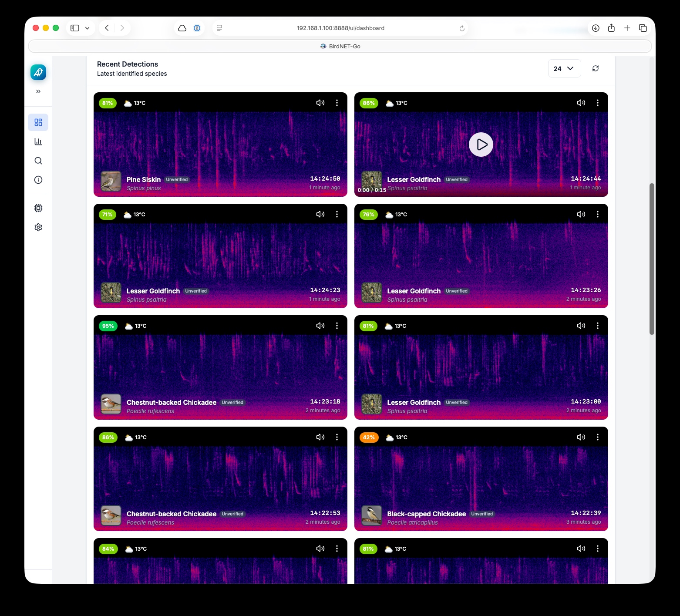This screenshot has width=680, height=616.
Task: Open the Analytics bar chart sidebar icon
Action: click(38, 141)
